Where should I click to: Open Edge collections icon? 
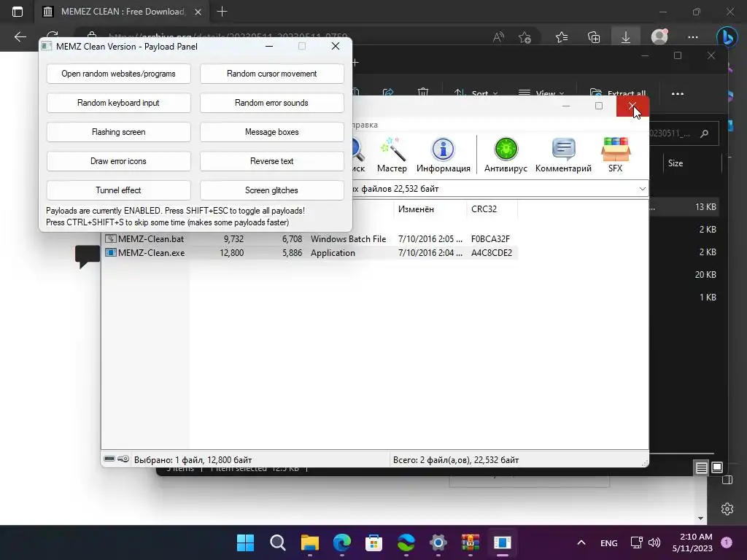click(594, 37)
